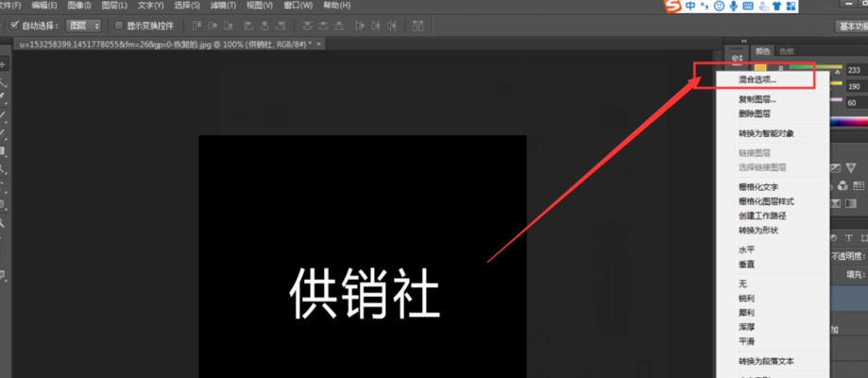Choose 栅格化文字 in the context menu
This screenshot has height=378, width=868.
coord(773,187)
